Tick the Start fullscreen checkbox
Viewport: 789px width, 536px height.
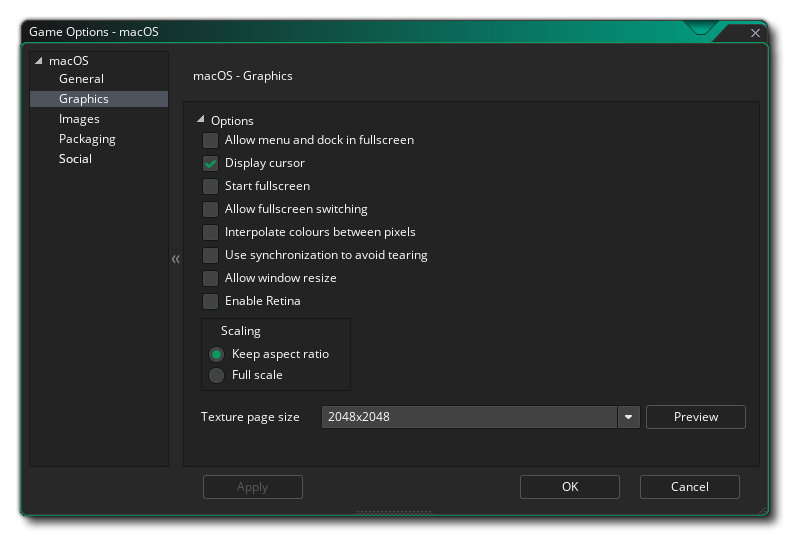210,186
